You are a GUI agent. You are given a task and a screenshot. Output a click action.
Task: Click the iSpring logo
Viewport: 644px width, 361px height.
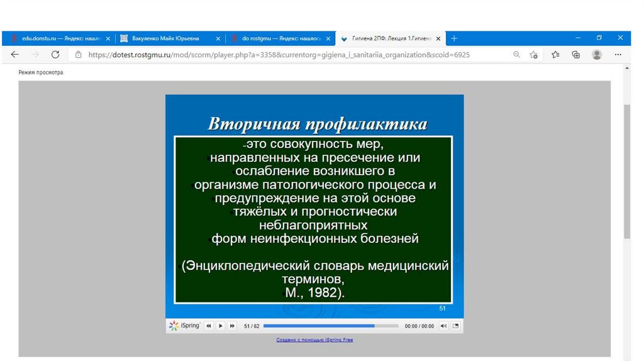click(x=184, y=326)
